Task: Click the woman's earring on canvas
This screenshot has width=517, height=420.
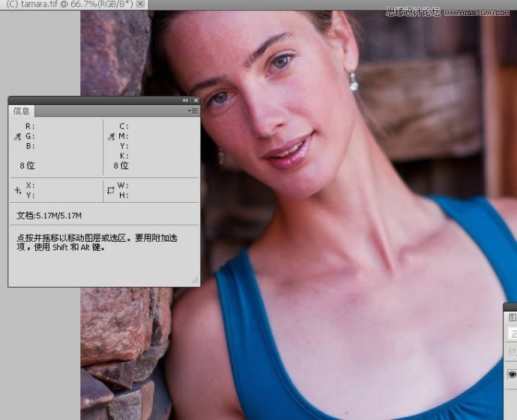Action: tap(353, 82)
